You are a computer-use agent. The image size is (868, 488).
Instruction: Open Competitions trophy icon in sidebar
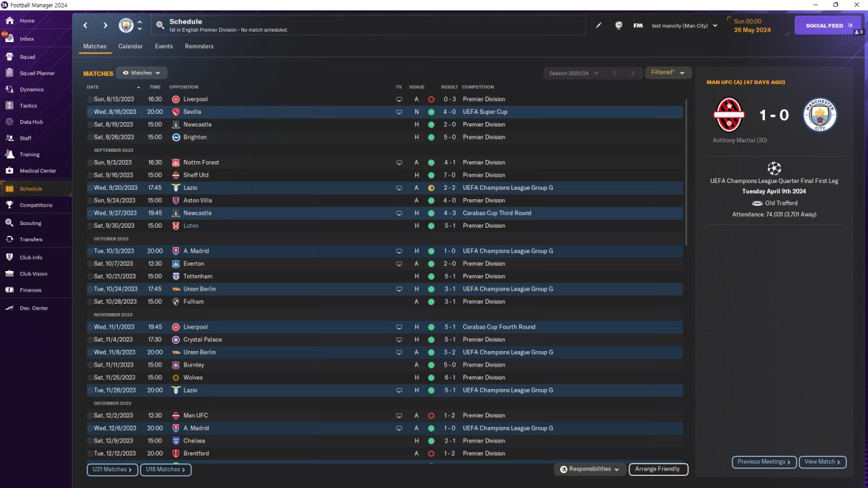click(x=9, y=205)
